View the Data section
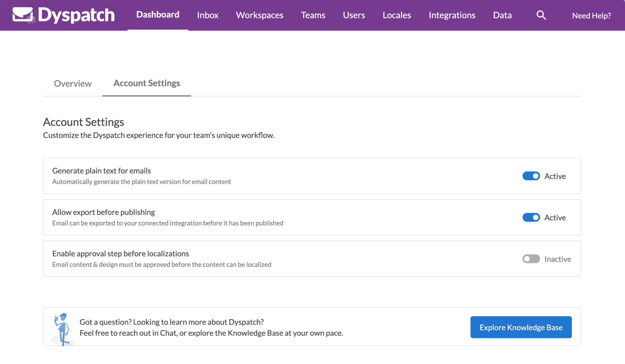 502,15
